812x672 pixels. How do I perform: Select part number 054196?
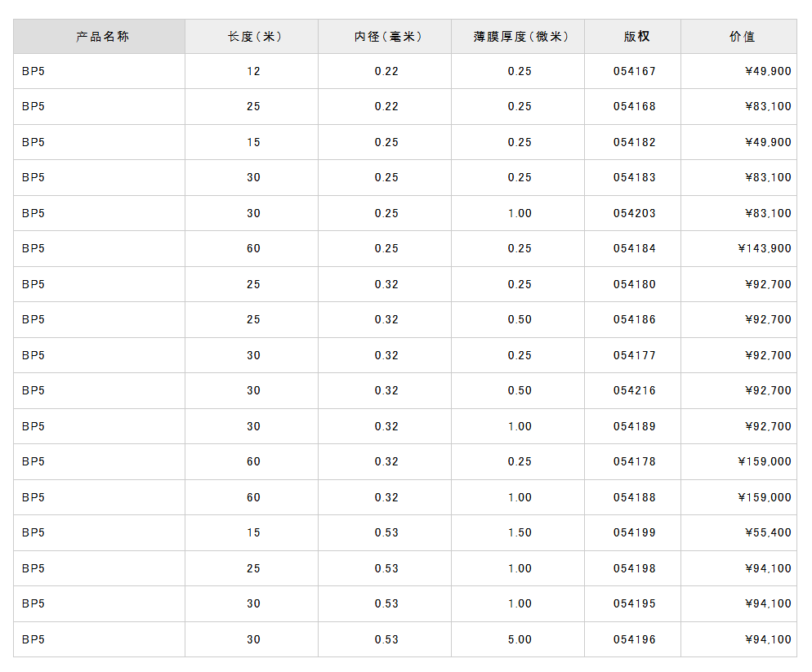635,639
